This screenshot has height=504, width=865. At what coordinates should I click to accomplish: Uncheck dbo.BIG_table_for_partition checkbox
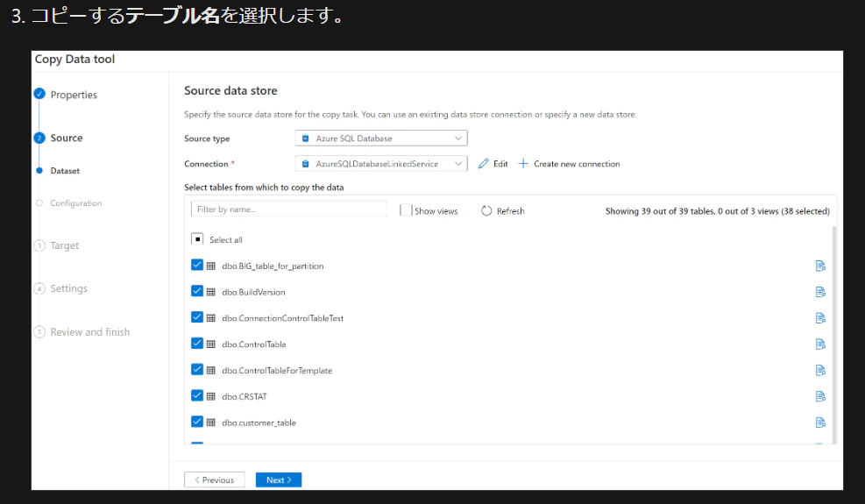pyautogui.click(x=197, y=265)
